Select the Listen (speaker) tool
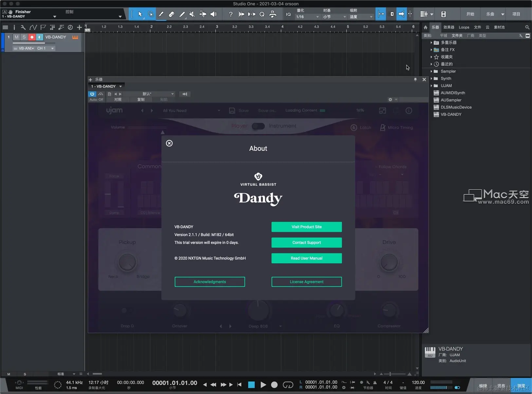Screen dimensions: 532x394 pyautogui.click(x=213, y=14)
